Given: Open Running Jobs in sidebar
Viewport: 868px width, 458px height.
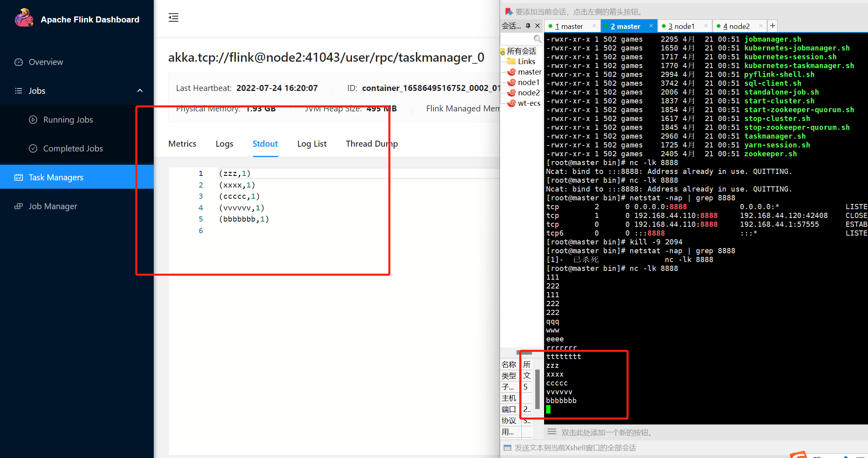Looking at the screenshot, I should click(x=68, y=120).
